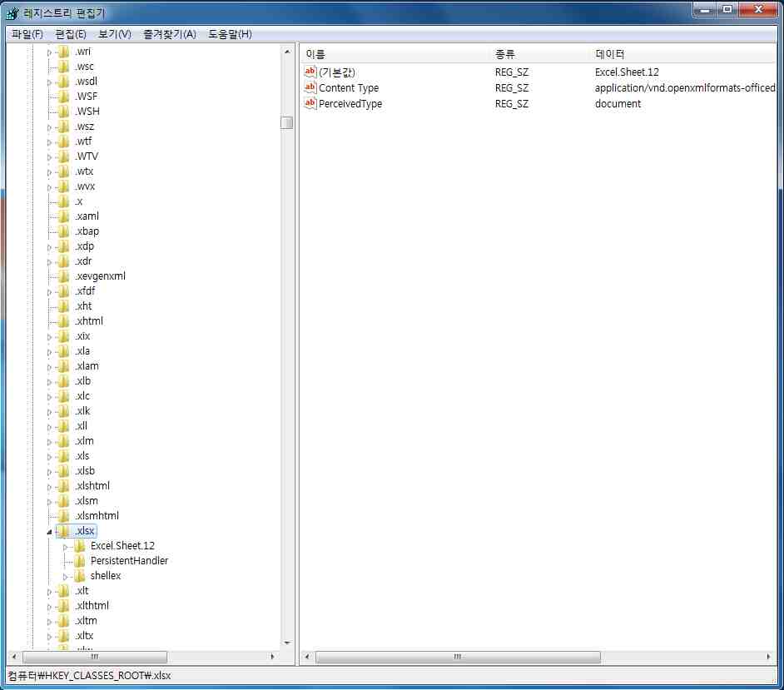
Task: Click the 'document' data value
Action: [x=618, y=103]
